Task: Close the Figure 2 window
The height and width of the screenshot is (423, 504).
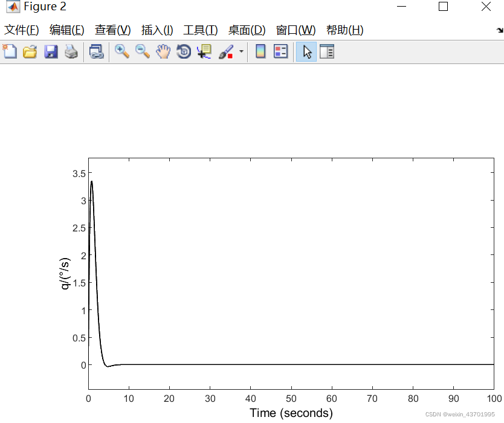Action: 486,7
